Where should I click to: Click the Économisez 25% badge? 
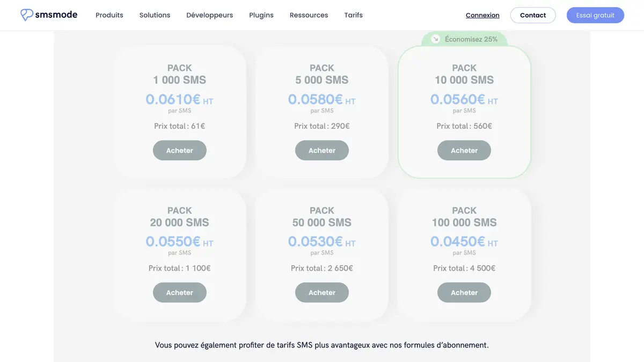click(464, 39)
